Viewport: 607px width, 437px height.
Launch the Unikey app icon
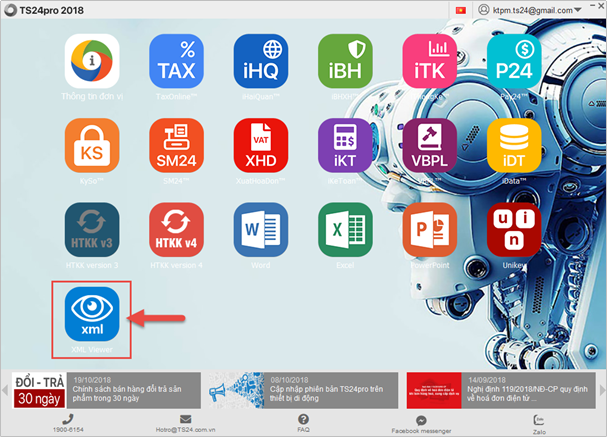coord(514,230)
